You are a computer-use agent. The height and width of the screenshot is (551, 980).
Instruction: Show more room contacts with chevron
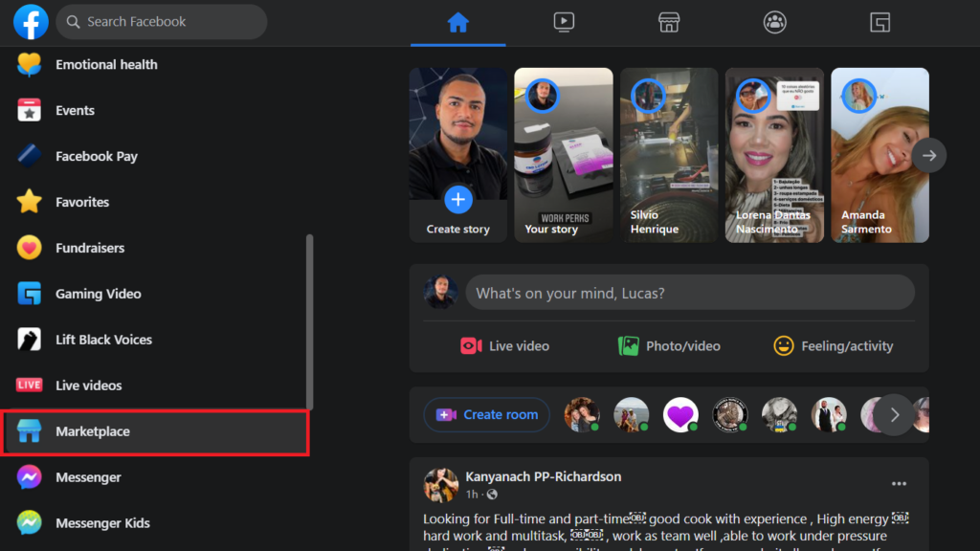895,415
